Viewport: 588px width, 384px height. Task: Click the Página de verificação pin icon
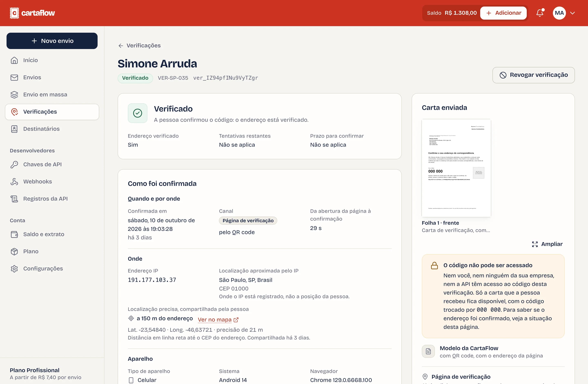click(425, 377)
